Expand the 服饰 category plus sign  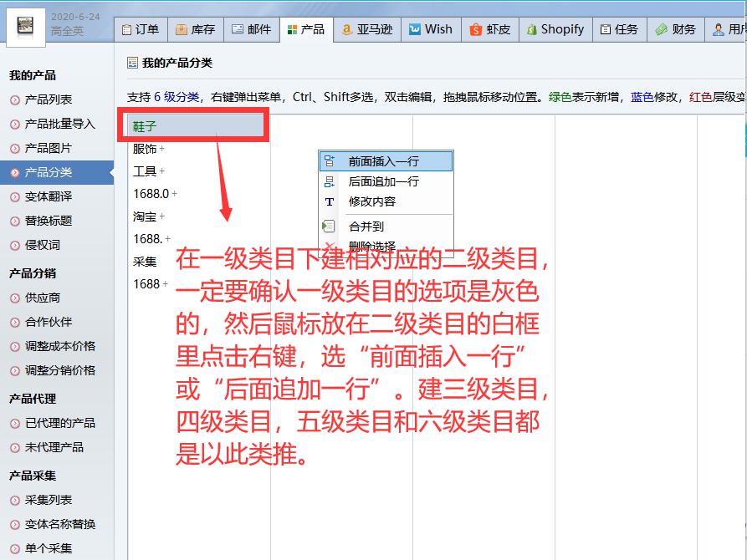click(x=162, y=149)
